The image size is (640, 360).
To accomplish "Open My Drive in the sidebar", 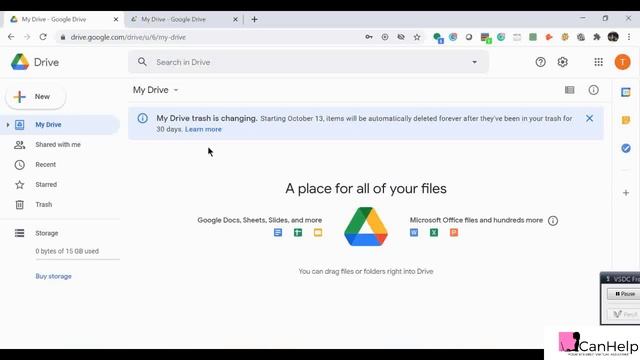I will pos(60,124).
